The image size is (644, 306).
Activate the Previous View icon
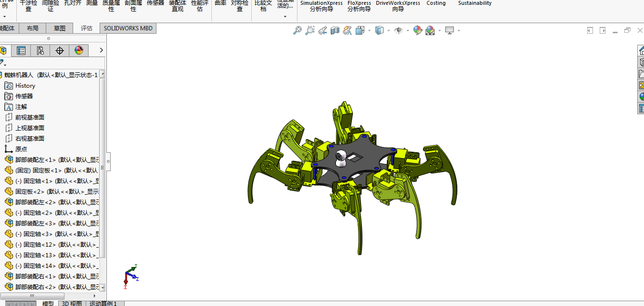click(322, 30)
